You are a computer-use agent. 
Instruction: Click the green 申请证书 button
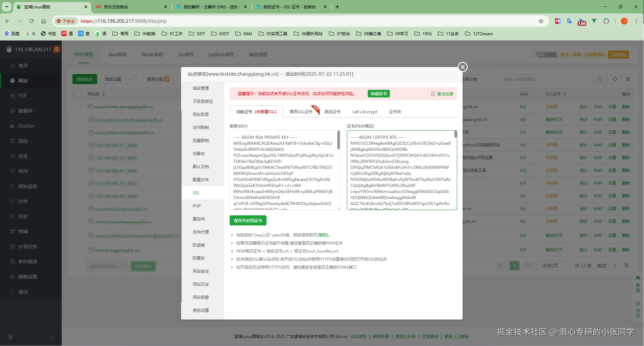tap(379, 94)
